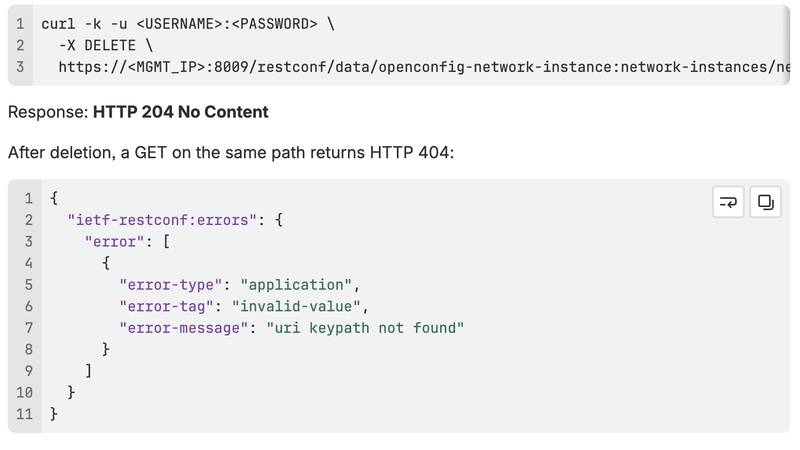Click line number 9 beside the closing bracket

[29, 371]
